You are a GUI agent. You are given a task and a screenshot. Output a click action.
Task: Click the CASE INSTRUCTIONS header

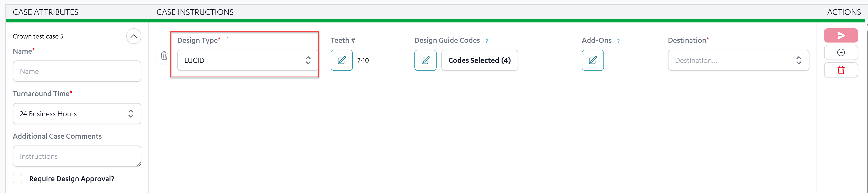195,12
